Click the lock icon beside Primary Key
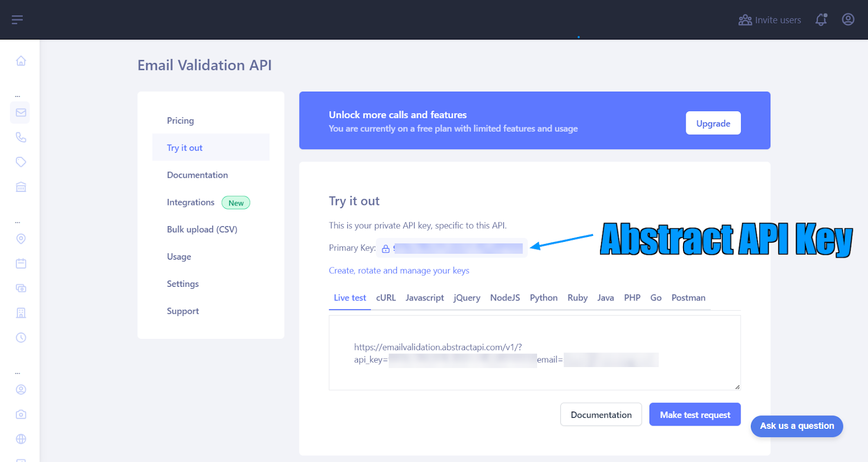The width and height of the screenshot is (868, 462). pos(386,248)
